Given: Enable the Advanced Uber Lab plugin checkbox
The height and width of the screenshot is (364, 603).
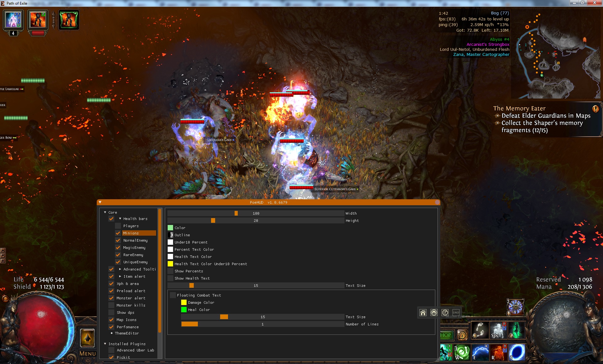Looking at the screenshot, I should (x=111, y=350).
